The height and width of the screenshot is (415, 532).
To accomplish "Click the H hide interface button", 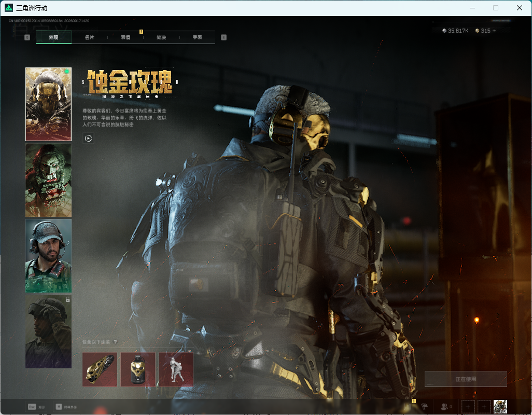I will click(x=66, y=407).
